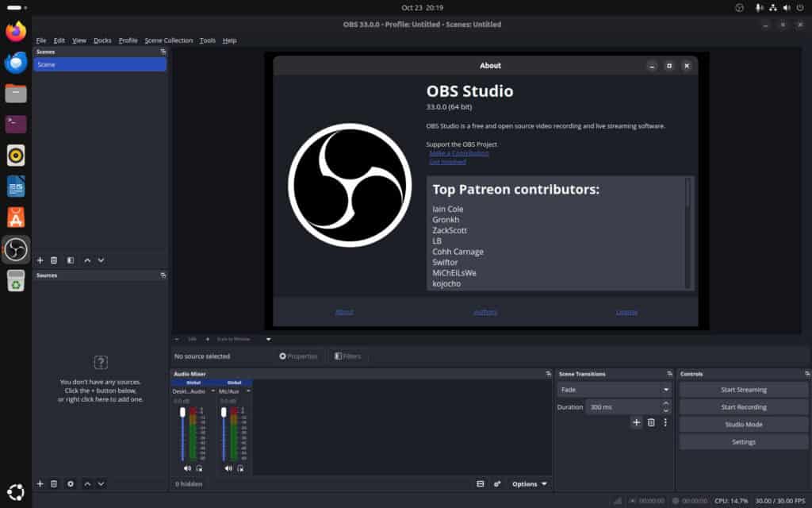Open the Fade transition dropdown
This screenshot has height=508, width=812.
coord(615,389)
